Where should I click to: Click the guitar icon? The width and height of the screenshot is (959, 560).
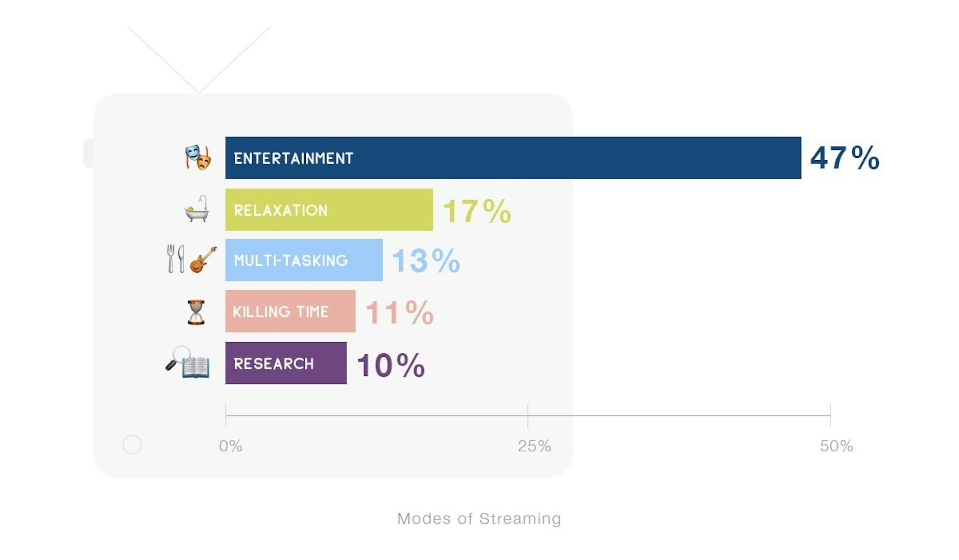pyautogui.click(x=203, y=260)
